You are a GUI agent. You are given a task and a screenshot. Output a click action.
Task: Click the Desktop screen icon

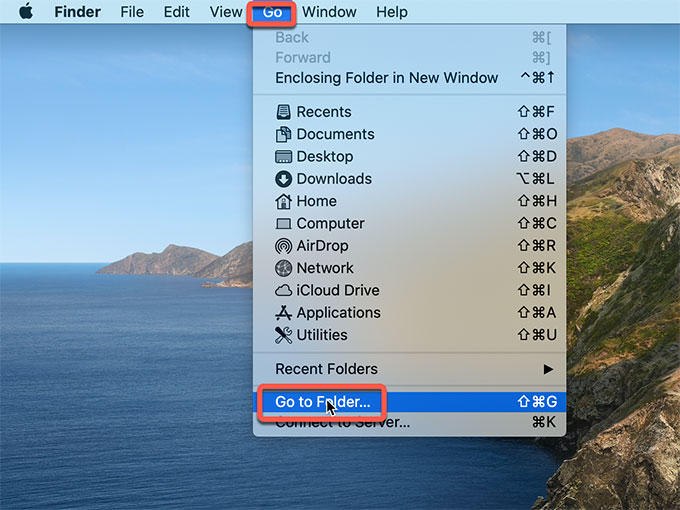(283, 157)
